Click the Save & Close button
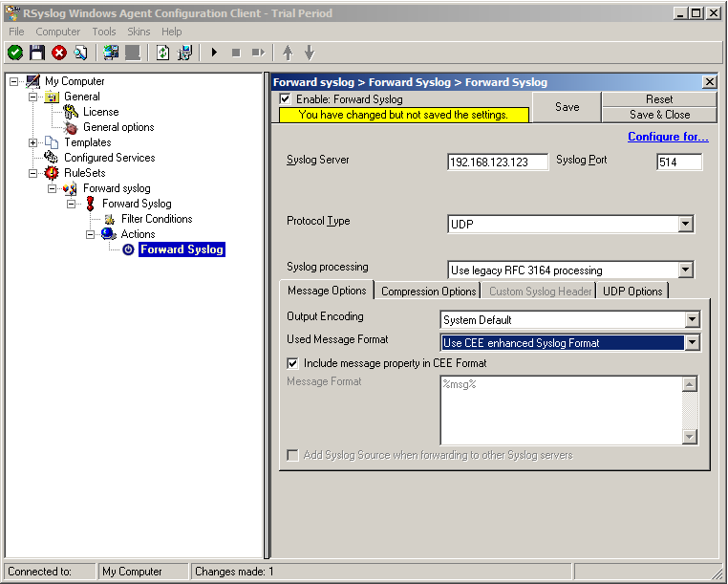Viewport: 728px width, 584px height. pyautogui.click(x=659, y=115)
